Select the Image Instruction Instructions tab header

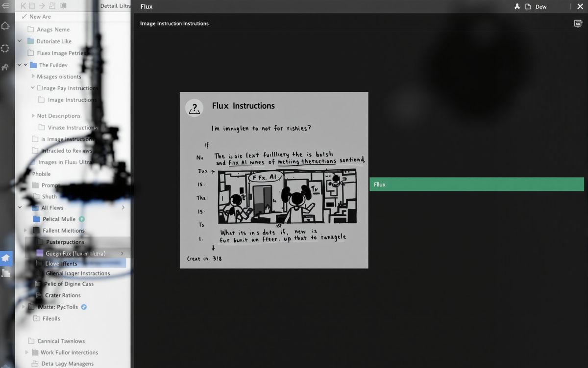pos(174,24)
